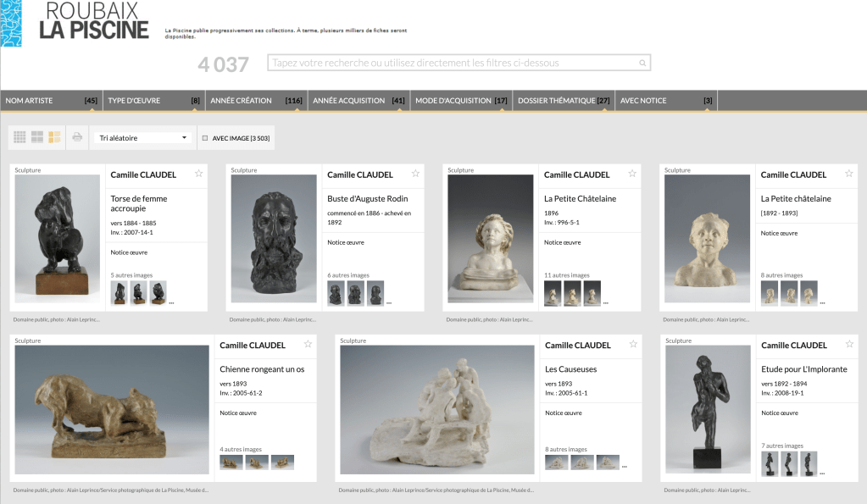Mark Les Causeuses with the star

point(632,345)
